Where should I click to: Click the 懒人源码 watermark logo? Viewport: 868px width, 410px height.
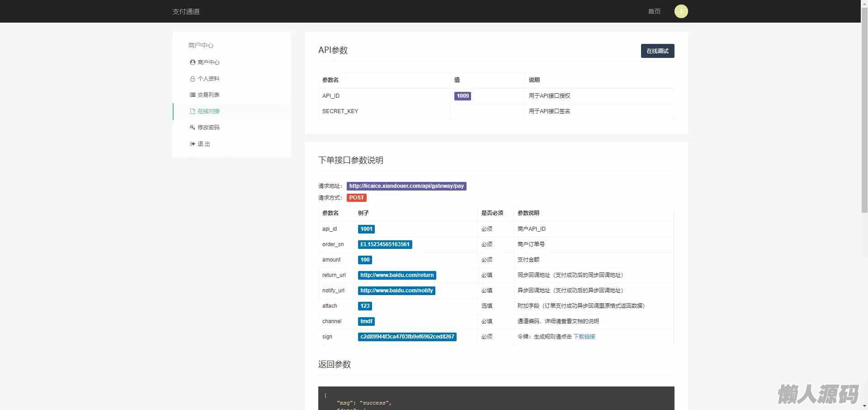(x=817, y=394)
